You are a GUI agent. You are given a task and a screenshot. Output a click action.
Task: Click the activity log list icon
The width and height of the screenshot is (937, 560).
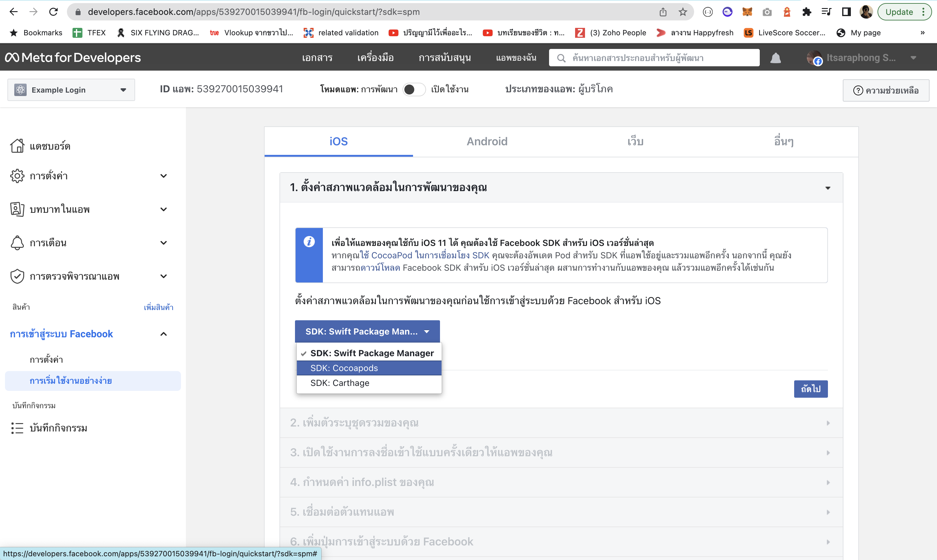17,428
